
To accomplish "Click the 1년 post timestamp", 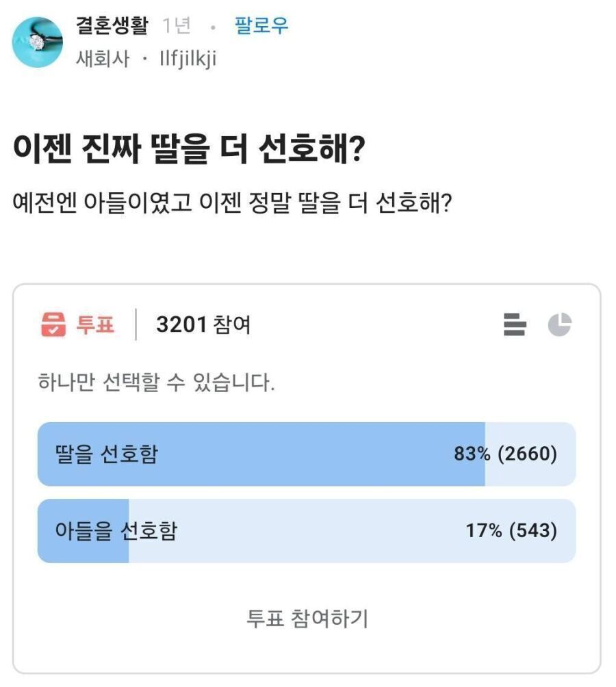I will tap(176, 27).
